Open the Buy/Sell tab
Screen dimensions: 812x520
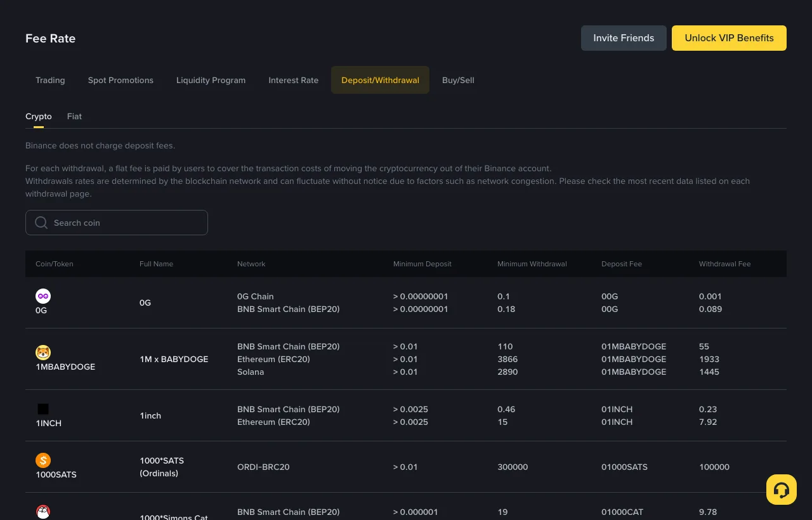coord(458,80)
